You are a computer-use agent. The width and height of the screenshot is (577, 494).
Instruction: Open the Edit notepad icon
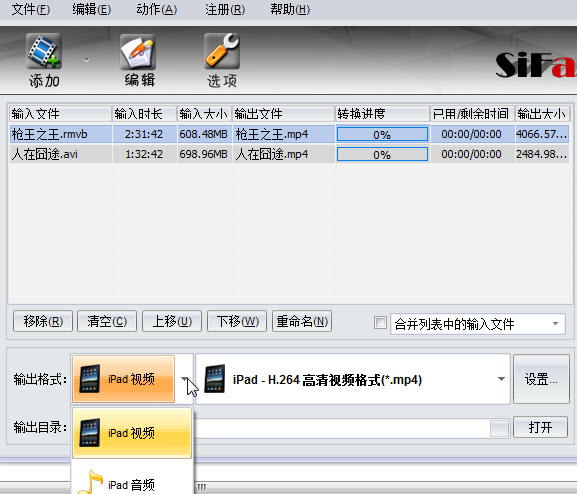[x=138, y=52]
